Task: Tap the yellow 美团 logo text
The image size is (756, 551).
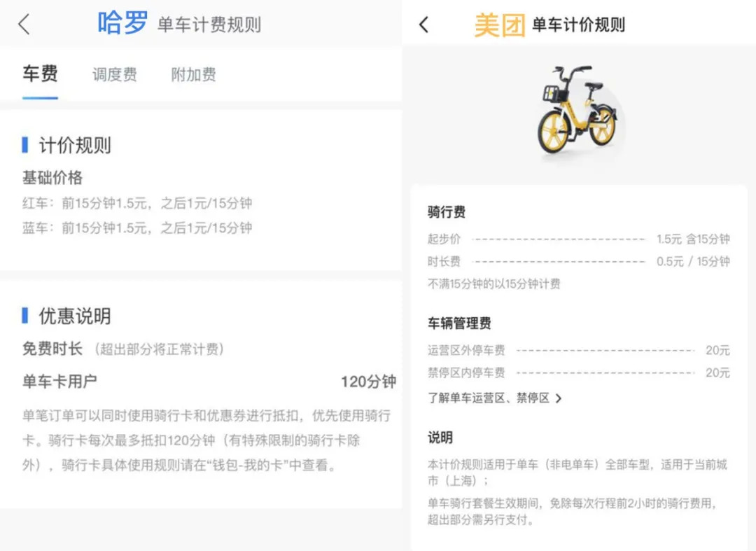Action: 499,25
